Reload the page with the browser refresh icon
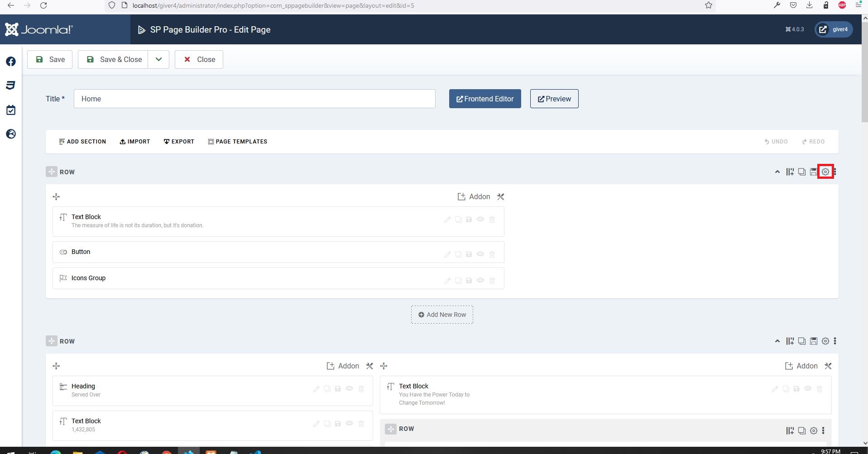Viewport: 868px width, 454px height. [x=43, y=5]
